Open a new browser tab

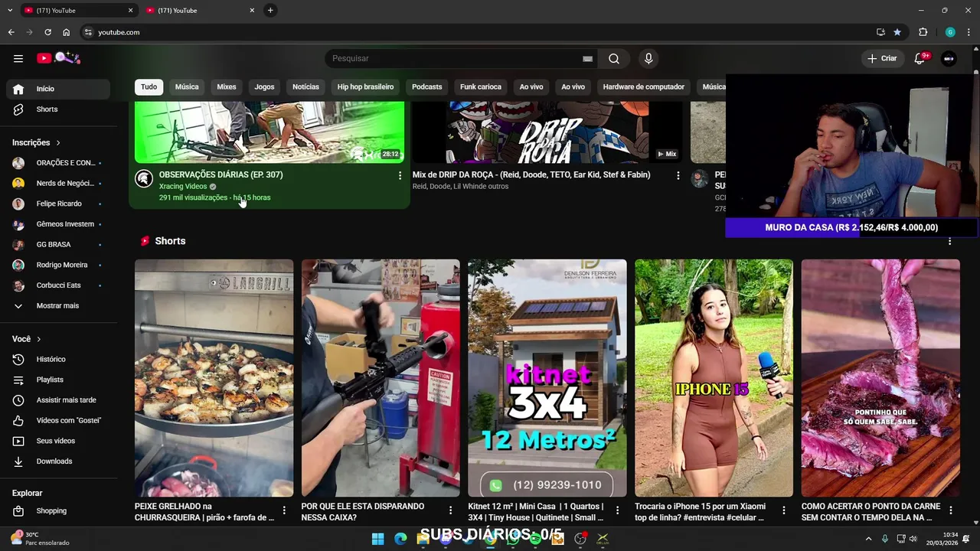point(270,10)
